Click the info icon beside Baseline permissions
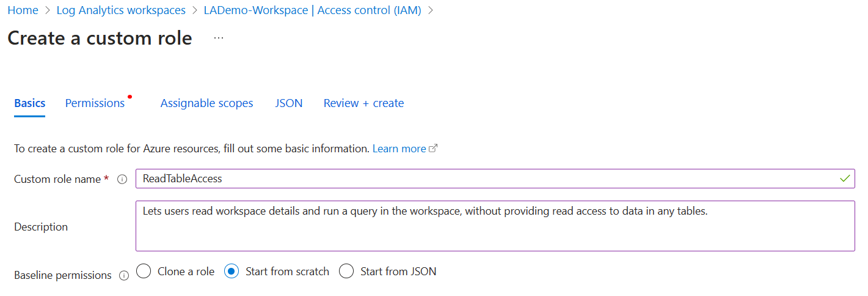 tap(124, 275)
